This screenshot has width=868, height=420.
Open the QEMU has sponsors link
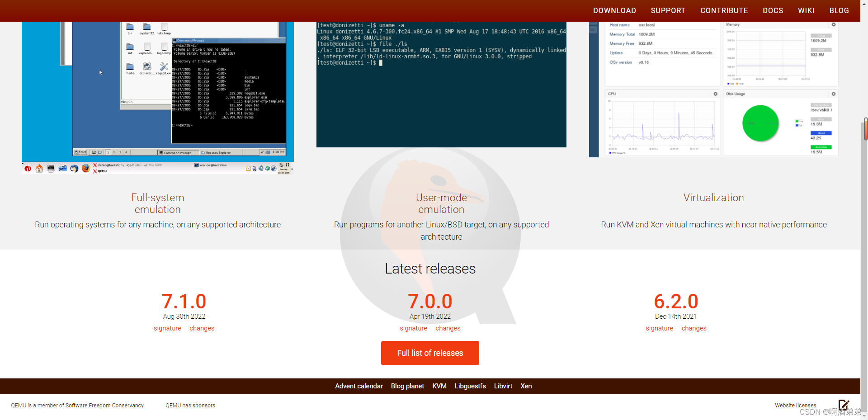pyautogui.click(x=190, y=406)
